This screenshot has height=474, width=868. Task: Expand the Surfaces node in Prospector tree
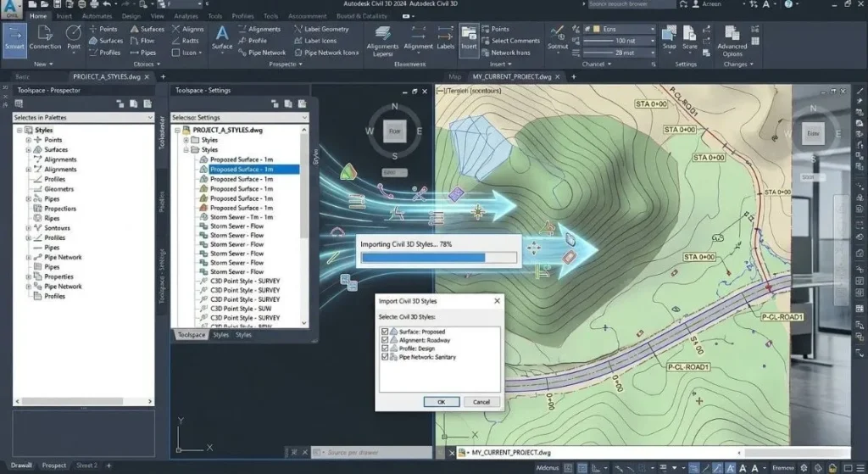coord(28,149)
